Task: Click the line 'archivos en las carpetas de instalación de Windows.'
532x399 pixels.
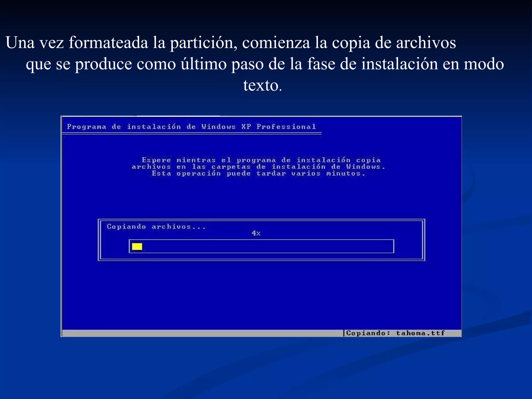Action: [258, 167]
